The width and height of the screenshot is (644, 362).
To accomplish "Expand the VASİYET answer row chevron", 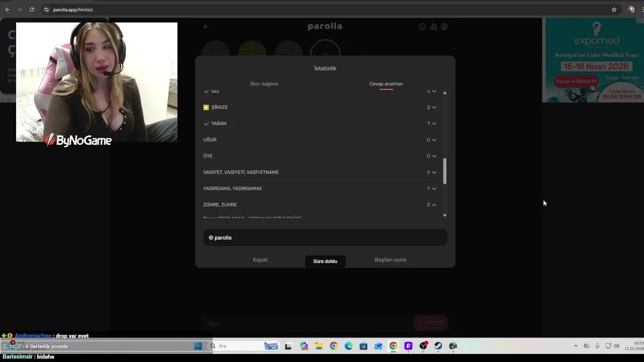I will (434, 172).
